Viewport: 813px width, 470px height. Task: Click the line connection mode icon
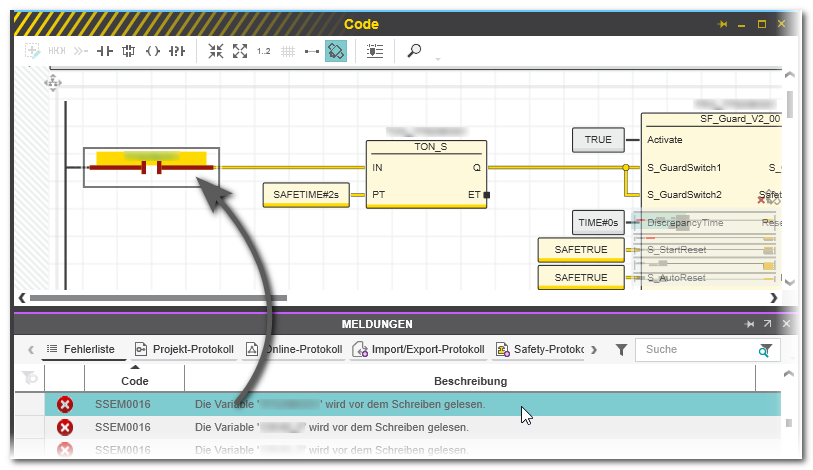click(x=312, y=51)
